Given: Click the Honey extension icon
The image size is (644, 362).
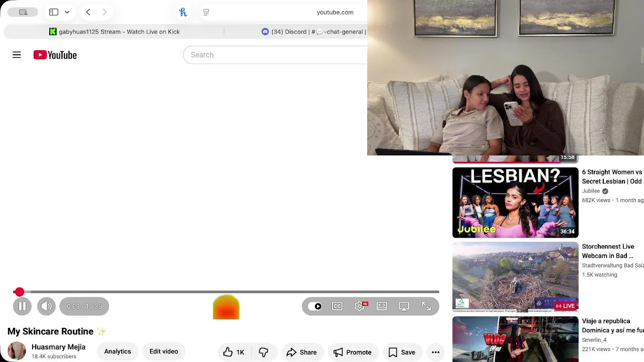Looking at the screenshot, I should (183, 12).
